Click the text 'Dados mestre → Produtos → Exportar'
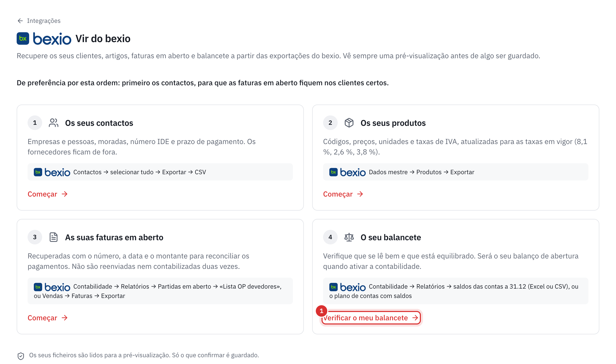Screen dimensions: 616x364 tap(422, 172)
